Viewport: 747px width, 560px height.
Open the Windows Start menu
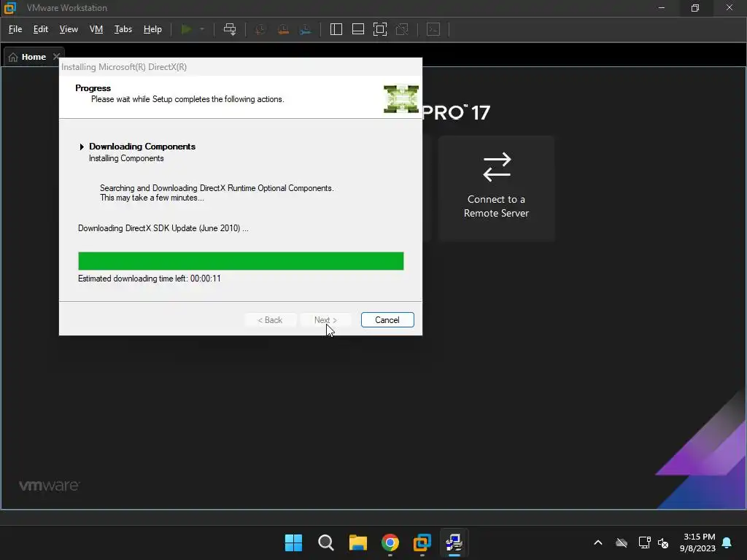click(x=293, y=542)
